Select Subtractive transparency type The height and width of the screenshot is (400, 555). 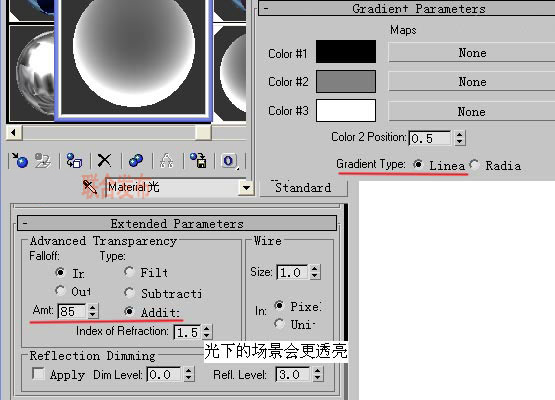(x=129, y=292)
